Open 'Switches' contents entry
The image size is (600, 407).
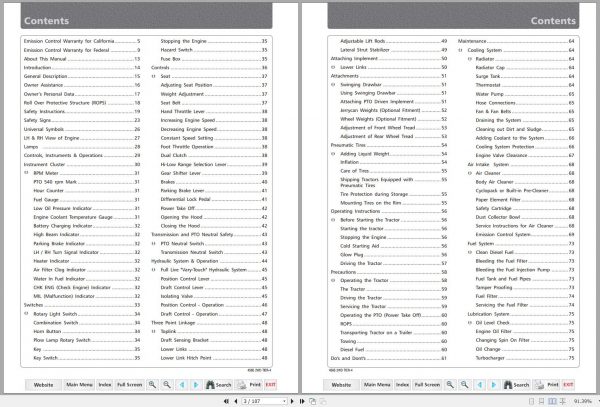[82, 305]
